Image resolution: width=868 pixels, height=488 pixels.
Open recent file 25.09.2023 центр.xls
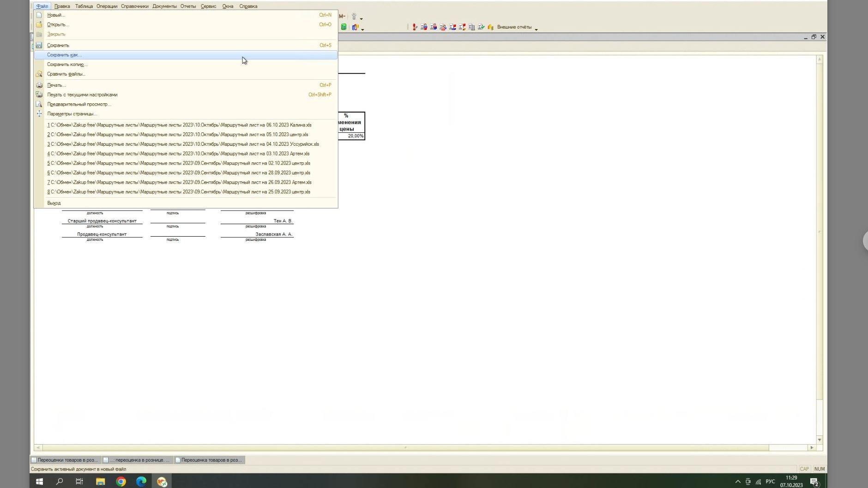coord(186,192)
